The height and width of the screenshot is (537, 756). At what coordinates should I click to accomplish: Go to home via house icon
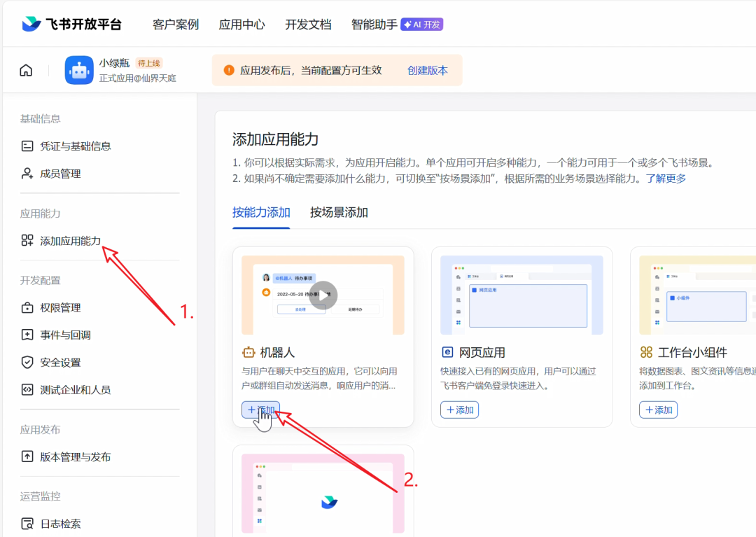click(x=26, y=71)
